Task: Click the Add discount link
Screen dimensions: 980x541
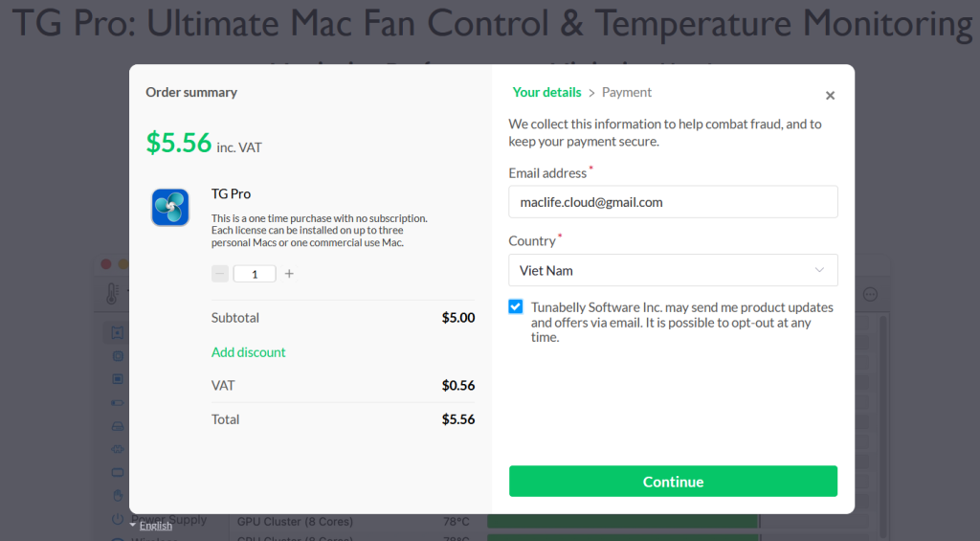Action: pos(249,352)
